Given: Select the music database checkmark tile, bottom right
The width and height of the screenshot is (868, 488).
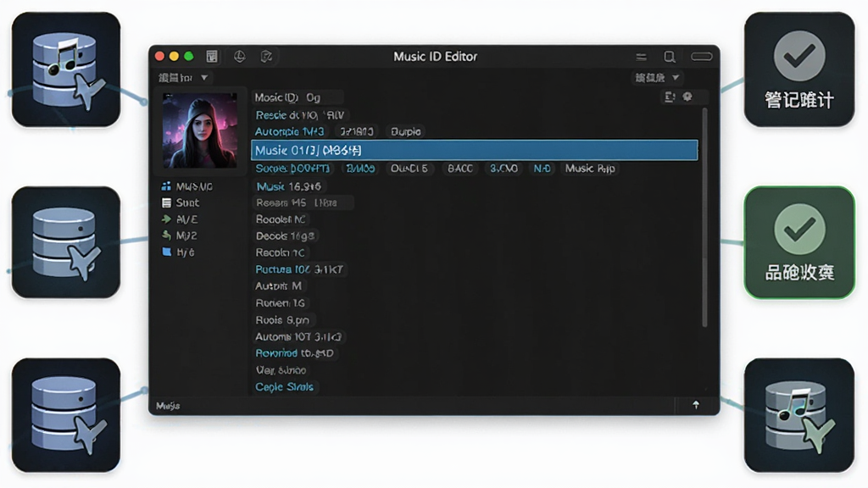Looking at the screenshot, I should tap(799, 415).
